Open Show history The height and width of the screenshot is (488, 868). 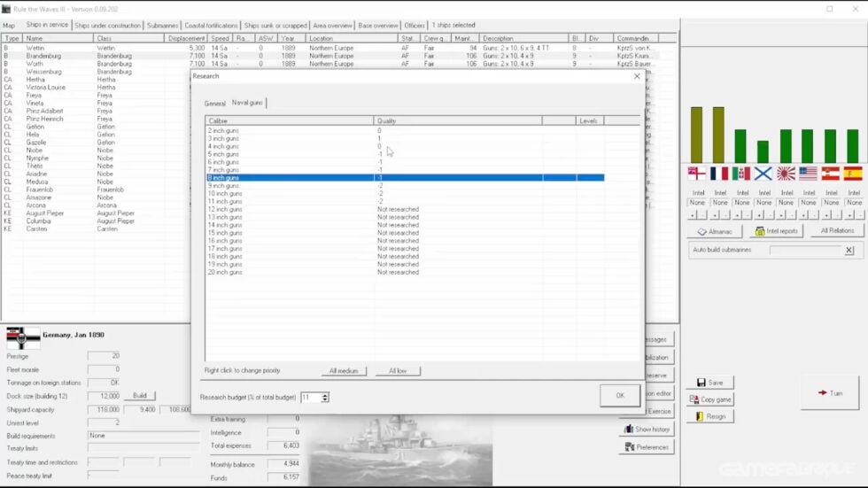coord(646,430)
